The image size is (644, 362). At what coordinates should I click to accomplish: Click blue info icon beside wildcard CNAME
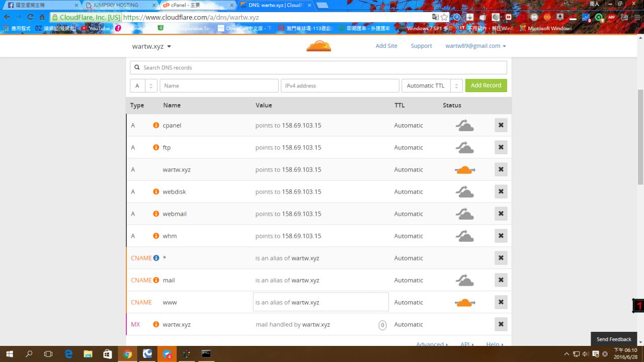156,258
